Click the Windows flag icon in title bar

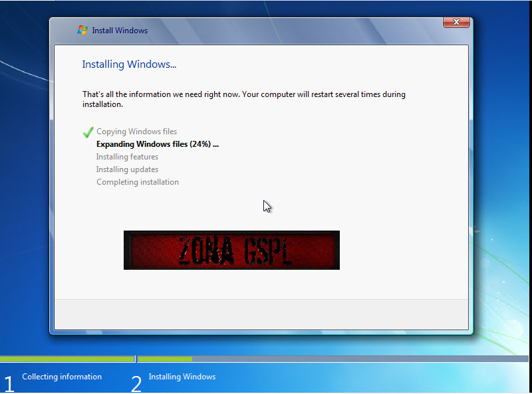tap(82, 30)
